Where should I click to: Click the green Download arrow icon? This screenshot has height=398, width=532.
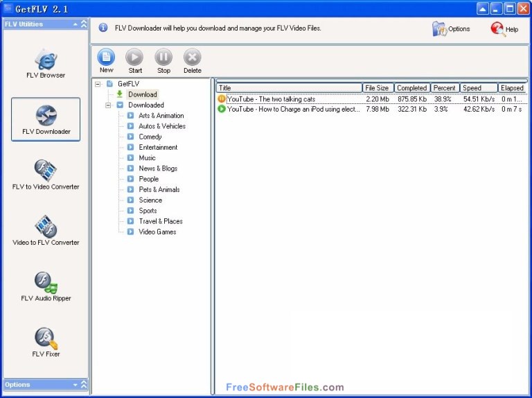point(119,94)
